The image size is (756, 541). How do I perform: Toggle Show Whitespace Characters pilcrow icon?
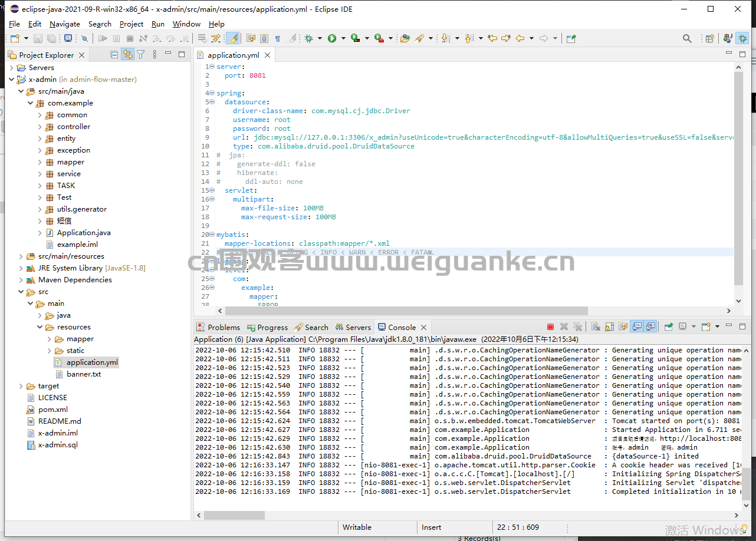point(278,38)
